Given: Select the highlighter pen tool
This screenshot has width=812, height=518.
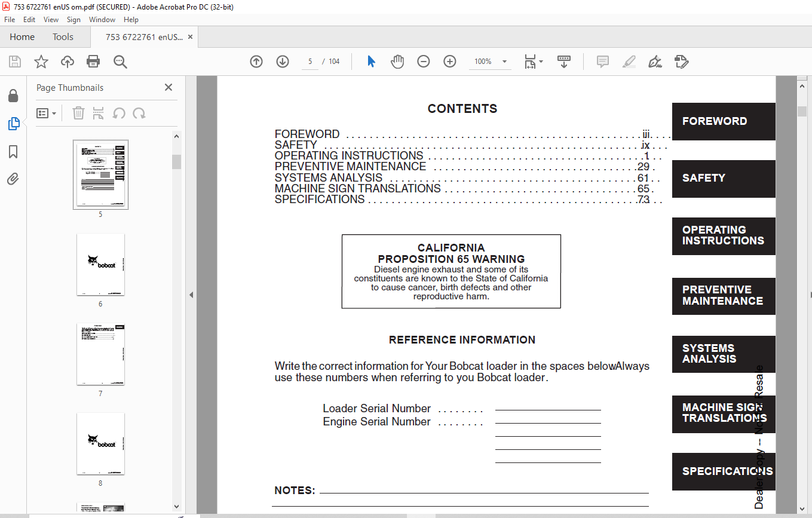Looking at the screenshot, I should point(629,62).
